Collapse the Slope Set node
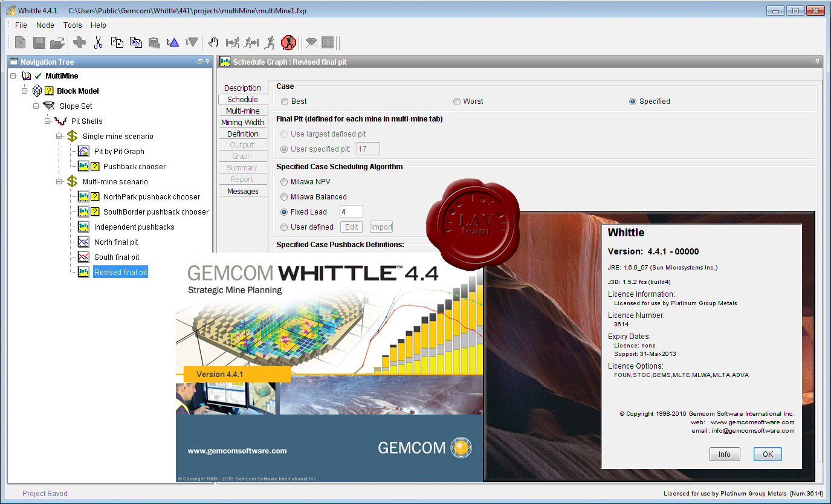Image resolution: width=831 pixels, height=504 pixels. tap(37, 106)
